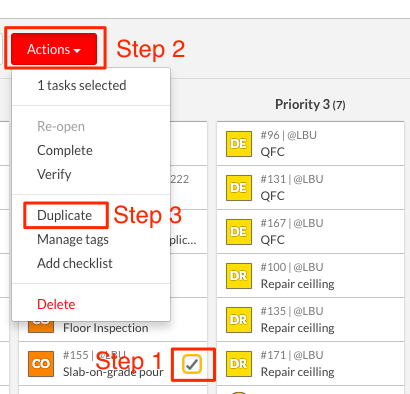Select Duplicate from the Actions menu

pos(65,215)
